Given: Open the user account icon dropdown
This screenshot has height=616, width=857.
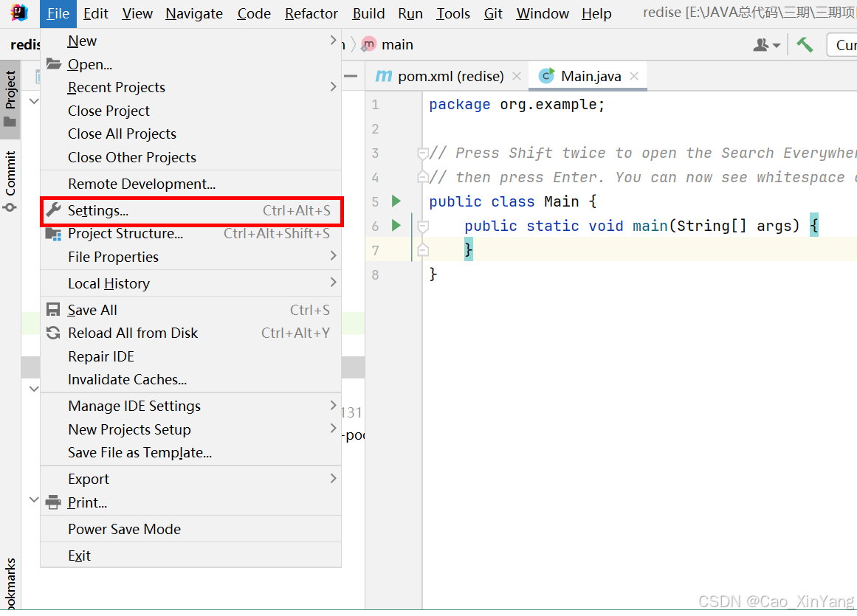Looking at the screenshot, I should coord(766,45).
